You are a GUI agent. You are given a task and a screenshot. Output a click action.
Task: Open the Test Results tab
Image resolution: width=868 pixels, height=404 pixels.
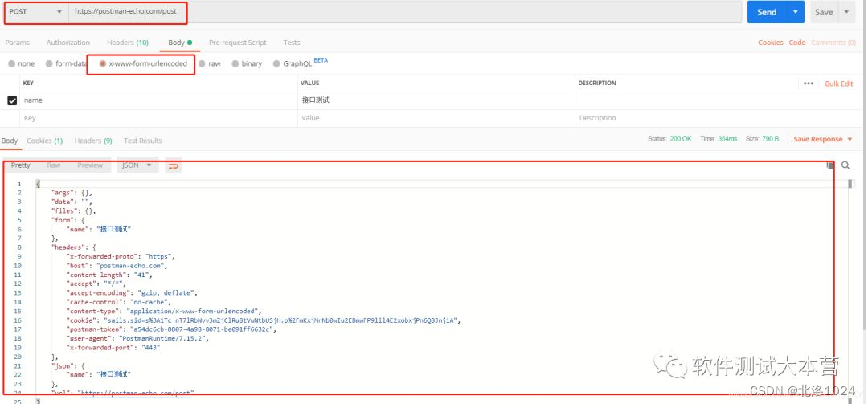[143, 141]
